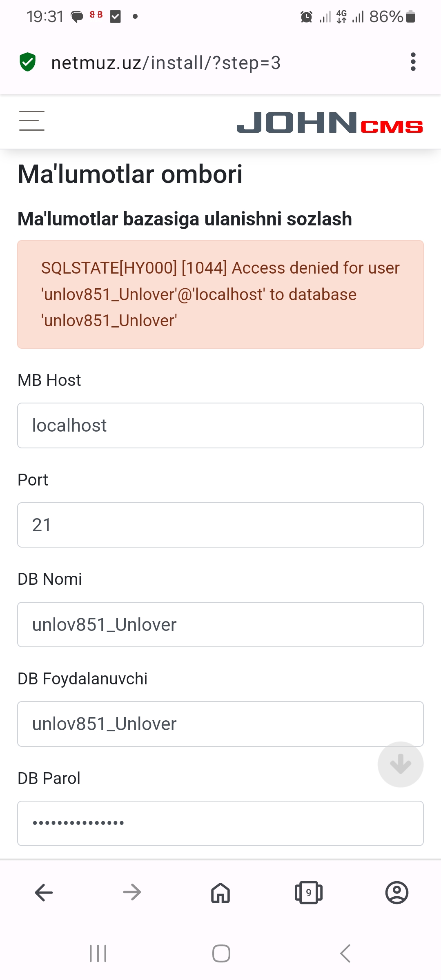Open the hamburger navigation menu

32,121
